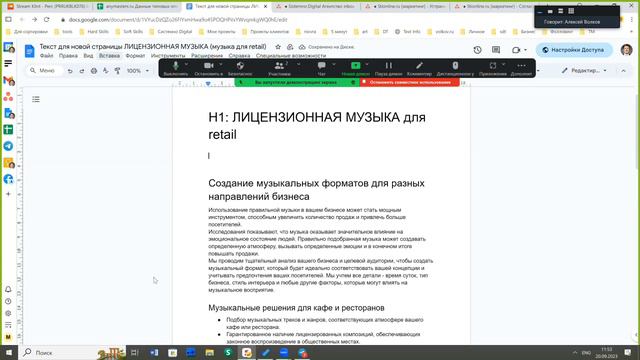The height and width of the screenshot is (360, 640).
Task: Open the Правка menu
Action: point(68,56)
